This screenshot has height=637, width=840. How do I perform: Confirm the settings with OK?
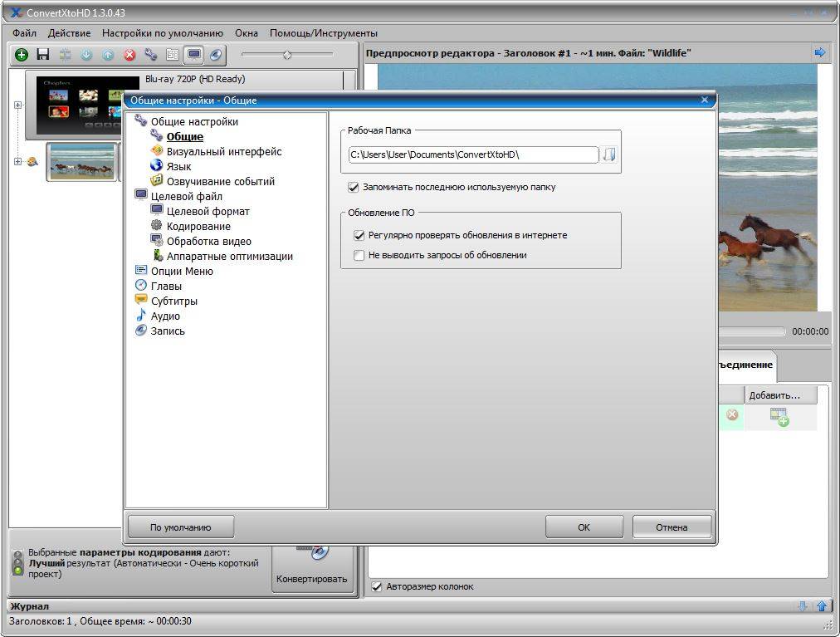[584, 527]
